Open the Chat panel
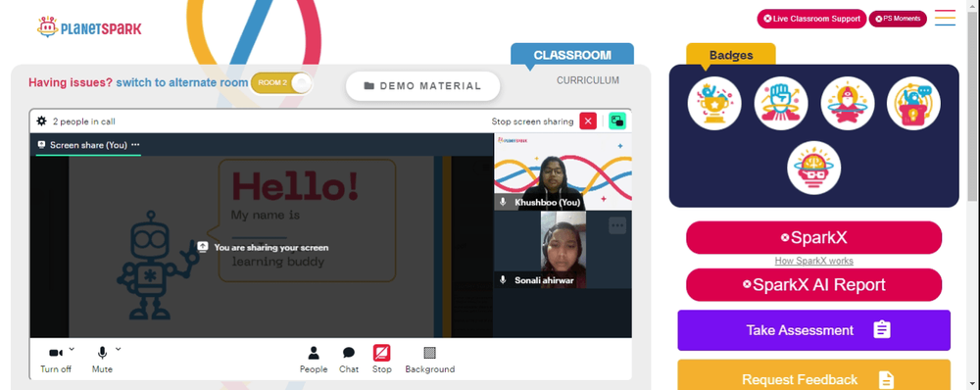The image size is (980, 390). point(349,360)
